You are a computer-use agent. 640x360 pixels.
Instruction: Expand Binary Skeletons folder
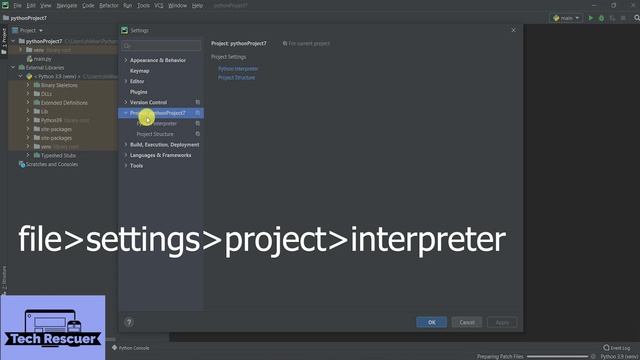28,85
